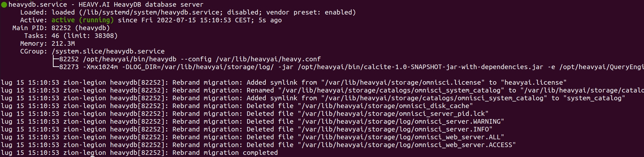Image resolution: width=644 pixels, height=157 pixels.
Task: Click the Deleted omnisci_disk_cache log line
Action: 237,106
